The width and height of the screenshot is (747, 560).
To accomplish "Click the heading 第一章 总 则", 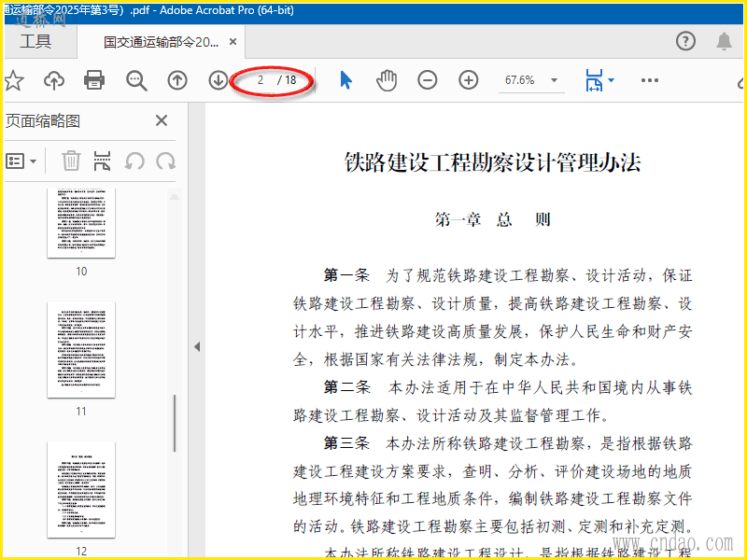I will click(x=493, y=219).
